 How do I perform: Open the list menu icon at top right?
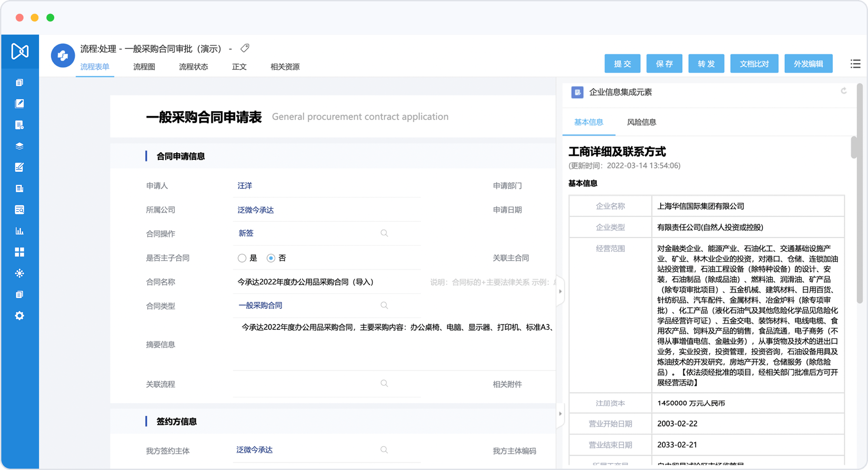point(855,64)
